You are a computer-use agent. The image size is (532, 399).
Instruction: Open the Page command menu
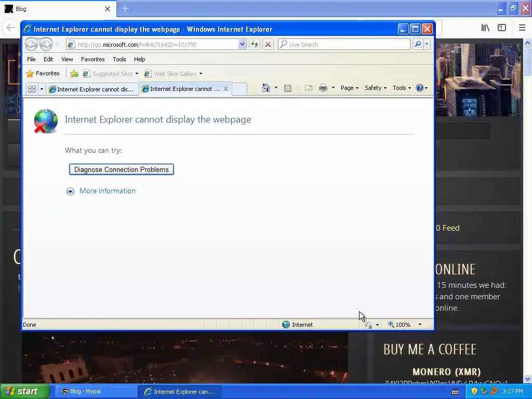[x=350, y=88]
